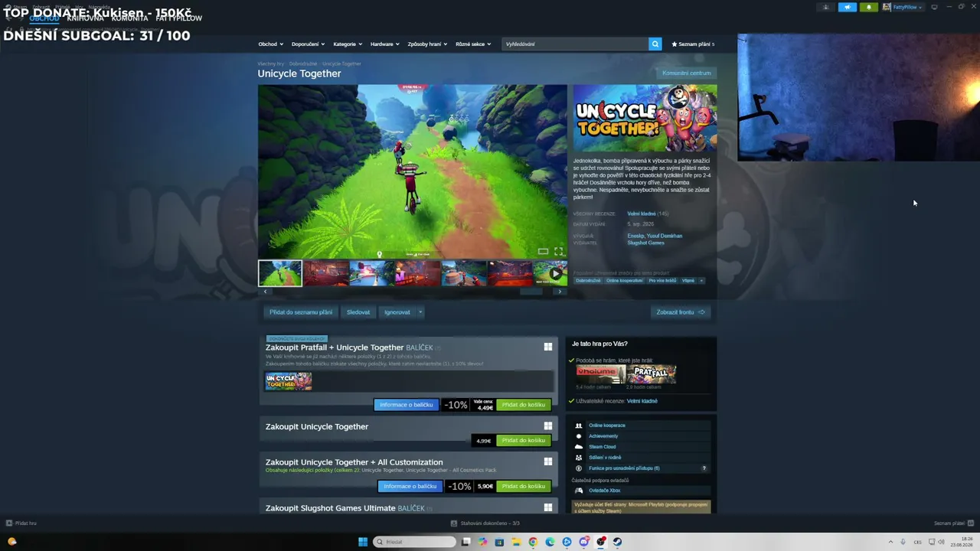Image resolution: width=980 pixels, height=551 pixels.
Task: Open the Pratfall similar game thumbnail
Action: (x=652, y=374)
